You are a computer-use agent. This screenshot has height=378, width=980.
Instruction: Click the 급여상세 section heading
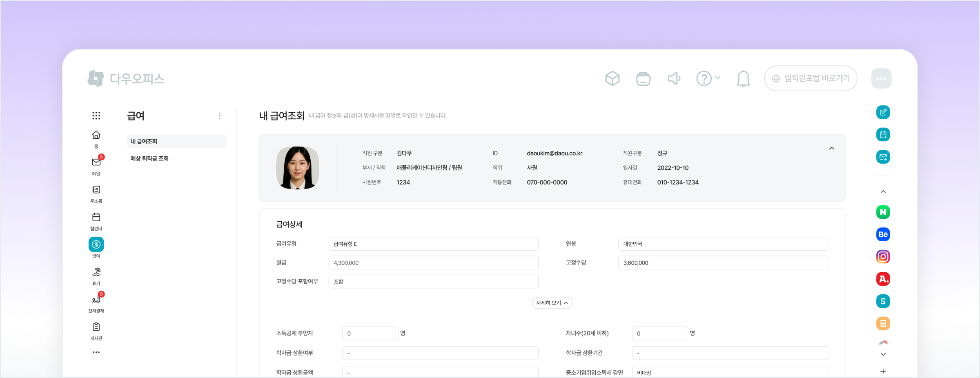pos(290,224)
